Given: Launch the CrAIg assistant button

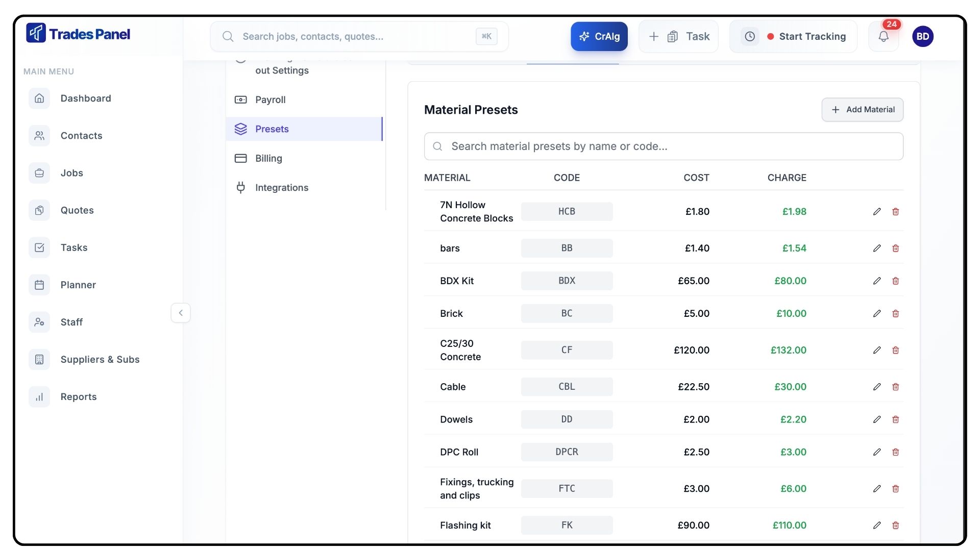Looking at the screenshot, I should 599,36.
